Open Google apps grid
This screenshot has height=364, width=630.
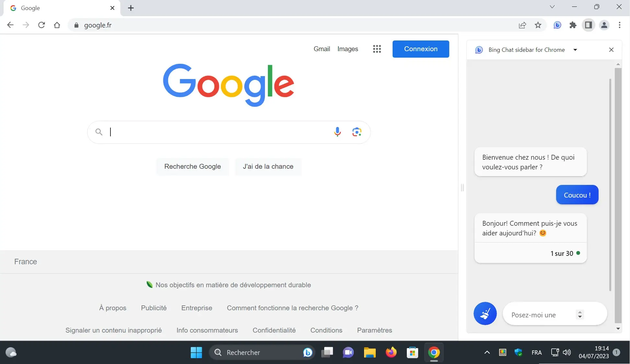click(377, 49)
